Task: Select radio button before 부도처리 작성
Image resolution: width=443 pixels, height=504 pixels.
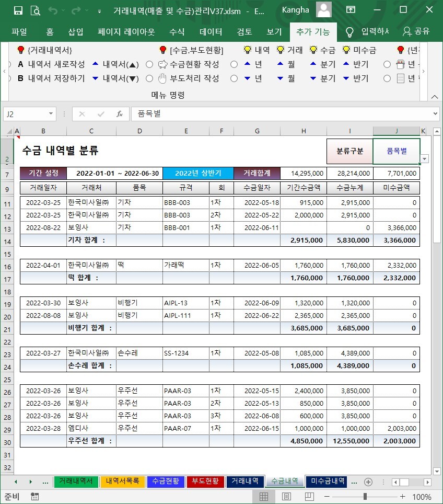Action: 149,78
